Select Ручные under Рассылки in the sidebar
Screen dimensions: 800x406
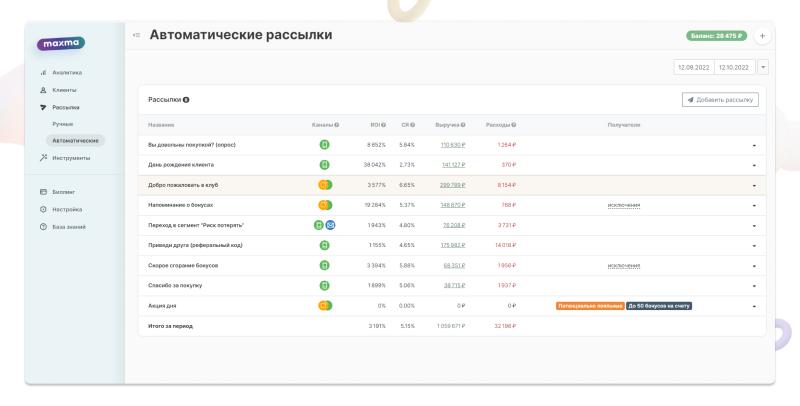click(64, 124)
